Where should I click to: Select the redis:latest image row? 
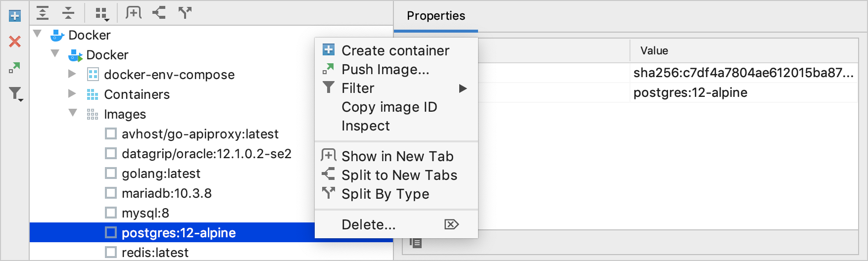(155, 253)
